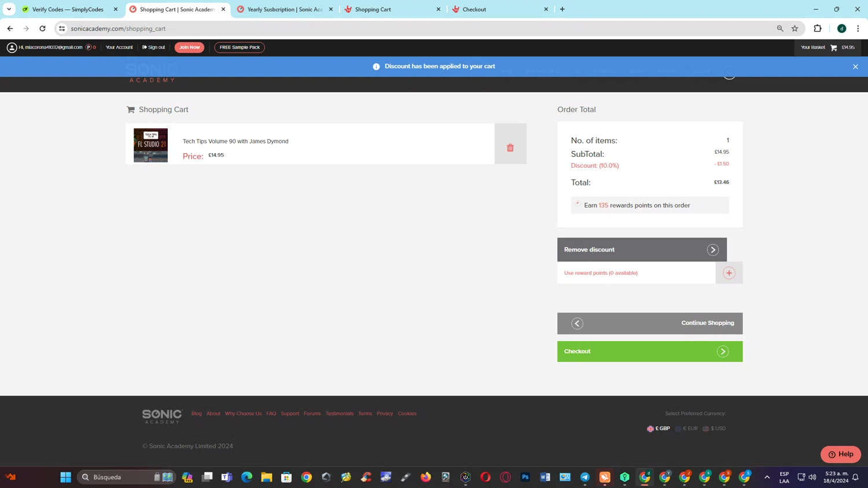This screenshot has height=488, width=868.
Task: Open the Tech Tips Volume 90 product title
Action: pyautogui.click(x=236, y=141)
